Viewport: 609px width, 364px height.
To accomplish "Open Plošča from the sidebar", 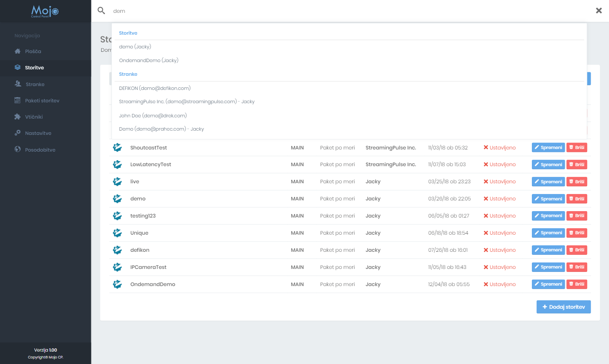I will point(33,51).
